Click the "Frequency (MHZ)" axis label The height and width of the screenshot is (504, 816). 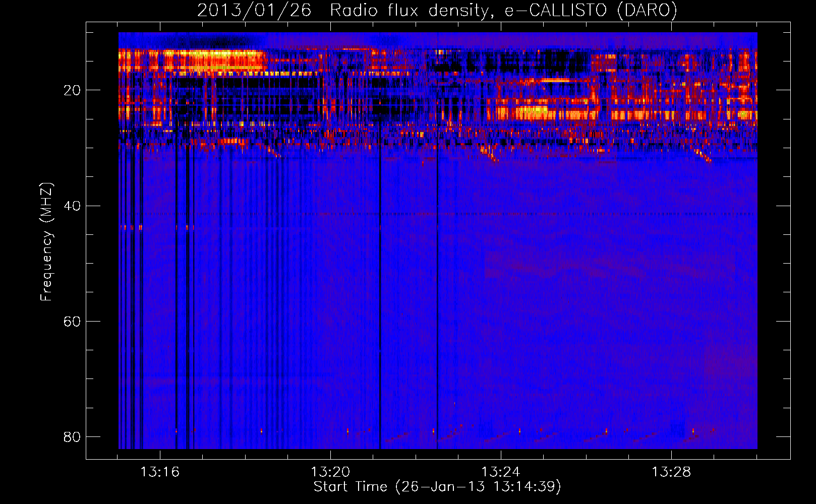pos(46,242)
